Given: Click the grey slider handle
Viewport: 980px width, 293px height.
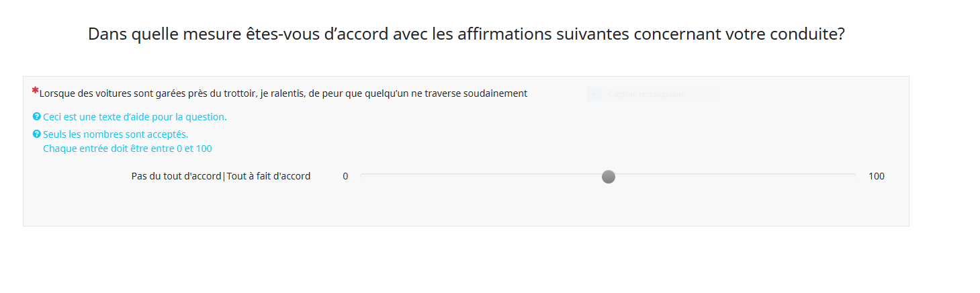Looking at the screenshot, I should click(x=609, y=177).
